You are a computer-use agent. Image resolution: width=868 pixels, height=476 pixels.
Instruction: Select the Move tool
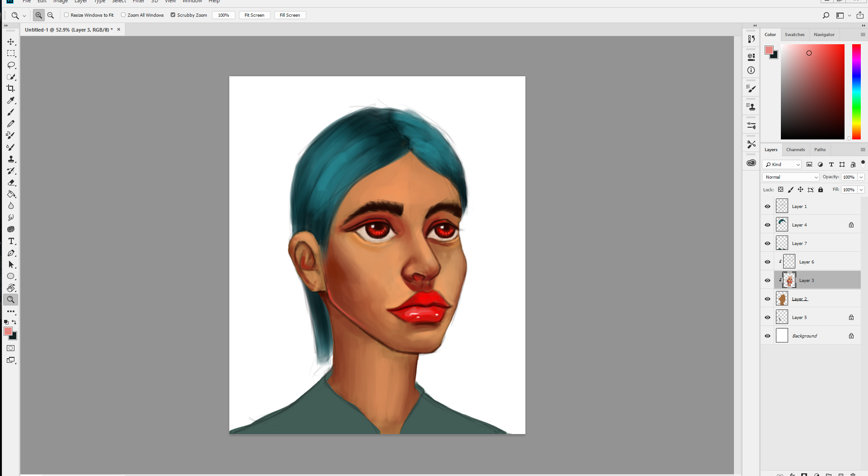tap(11, 42)
